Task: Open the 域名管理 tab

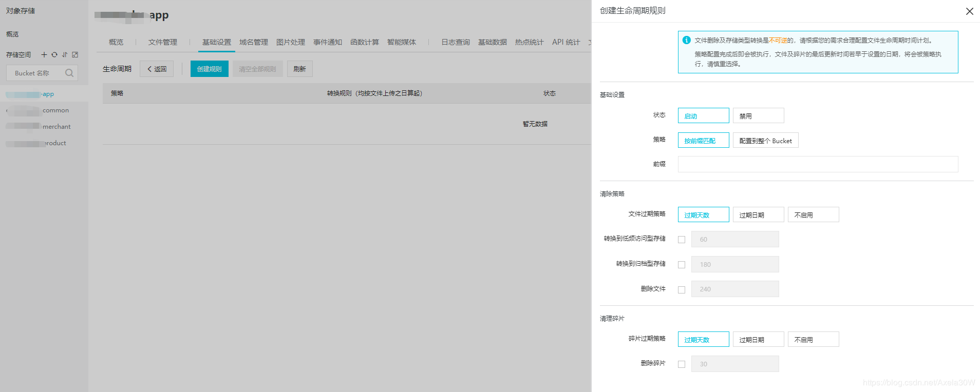Action: point(254,42)
